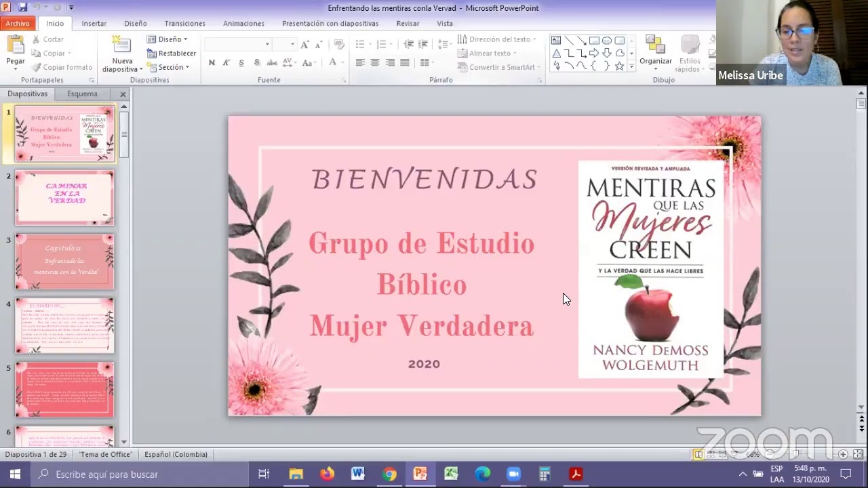
Task: Click the Windows search box
Action: click(x=139, y=474)
